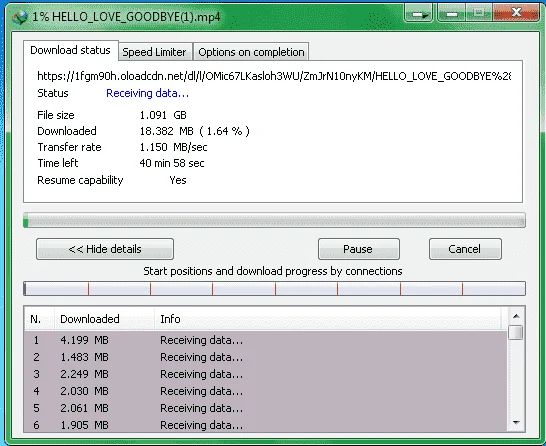Select connection row 1 with 4.199 MB
Screen dimensions: 546x446
(x=266, y=340)
